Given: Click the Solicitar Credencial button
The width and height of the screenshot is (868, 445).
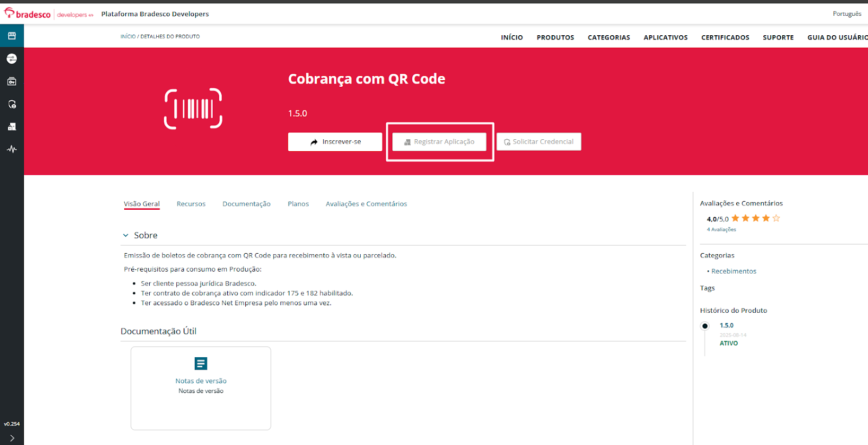Looking at the screenshot, I should tap(539, 141).
